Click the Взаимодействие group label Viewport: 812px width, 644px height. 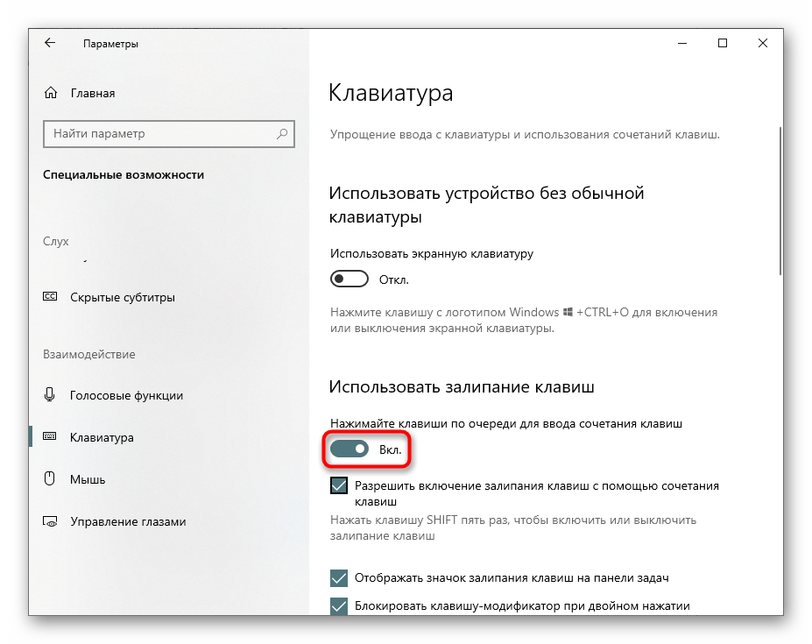[x=89, y=354]
